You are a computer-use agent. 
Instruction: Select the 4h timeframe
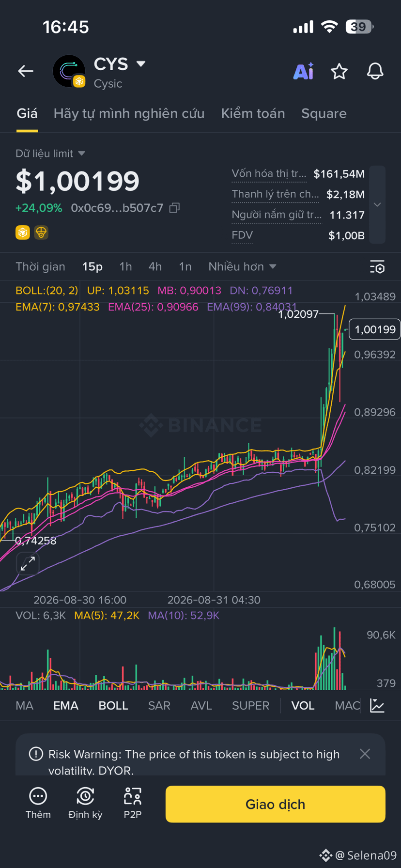(155, 266)
